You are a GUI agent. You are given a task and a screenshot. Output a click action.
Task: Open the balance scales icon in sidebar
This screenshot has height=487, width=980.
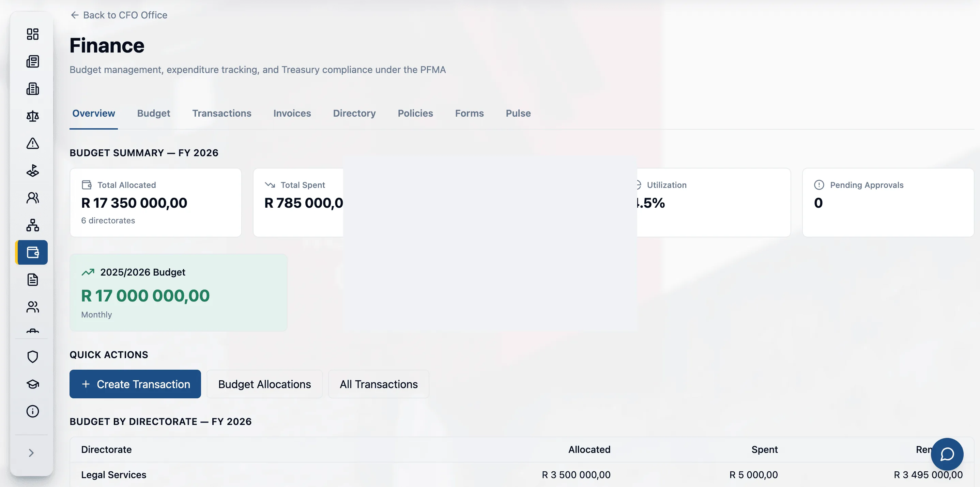coord(32,116)
